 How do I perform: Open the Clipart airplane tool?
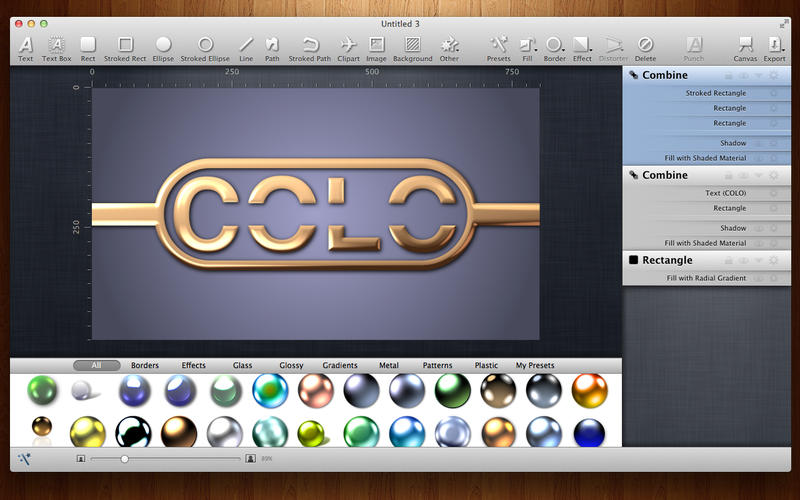coord(348,49)
